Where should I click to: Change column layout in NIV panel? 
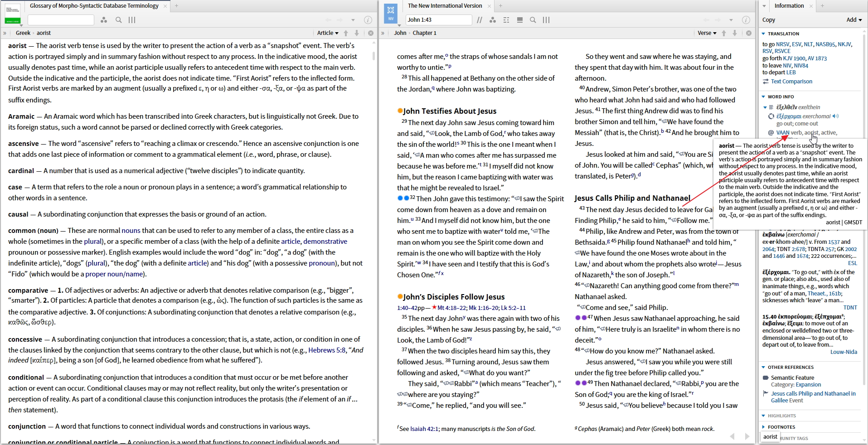tap(546, 20)
